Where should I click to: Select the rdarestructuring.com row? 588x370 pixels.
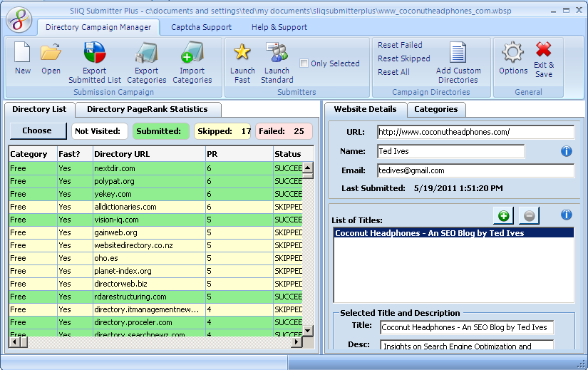pos(155,297)
